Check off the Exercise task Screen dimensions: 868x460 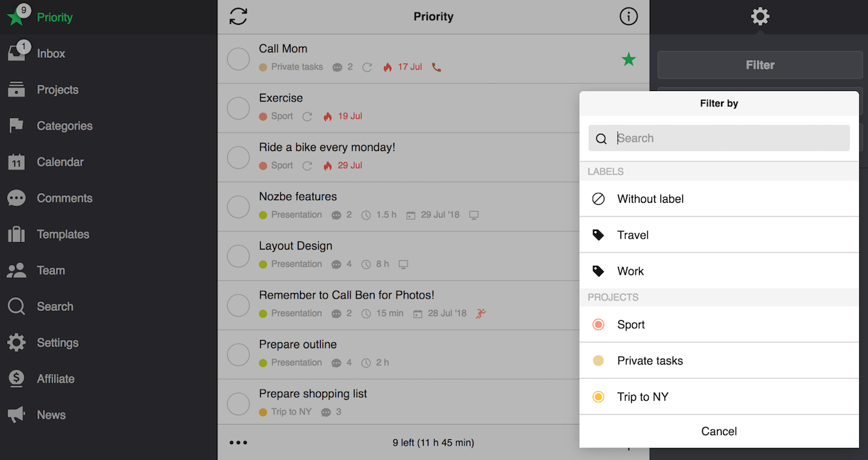(x=238, y=108)
